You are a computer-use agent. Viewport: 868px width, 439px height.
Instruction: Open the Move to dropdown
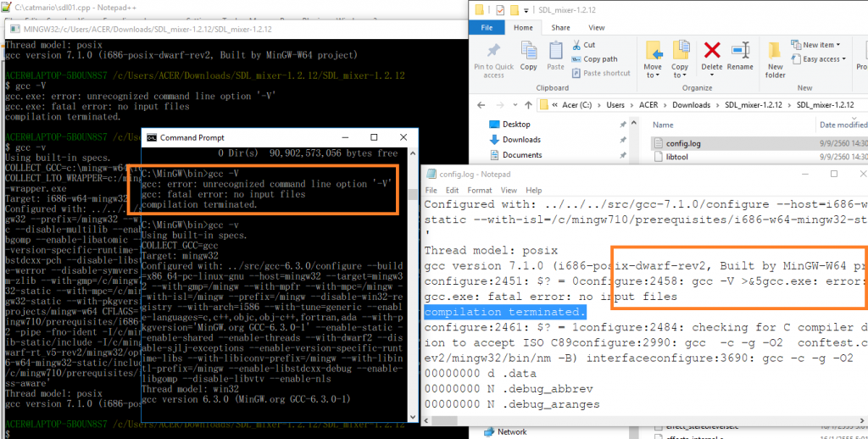pos(654,71)
